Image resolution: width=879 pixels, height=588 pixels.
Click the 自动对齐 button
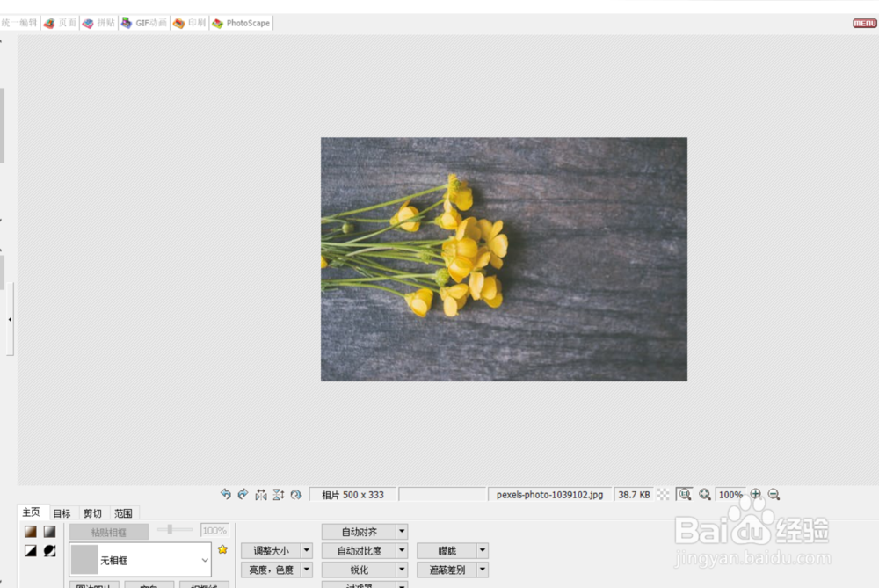tap(360, 532)
